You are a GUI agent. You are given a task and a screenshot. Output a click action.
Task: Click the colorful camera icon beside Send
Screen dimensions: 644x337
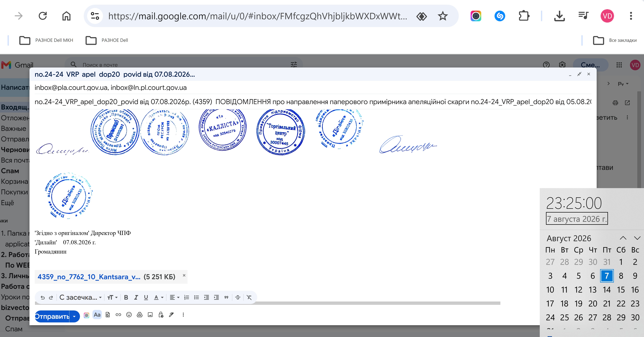pyautogui.click(x=87, y=315)
